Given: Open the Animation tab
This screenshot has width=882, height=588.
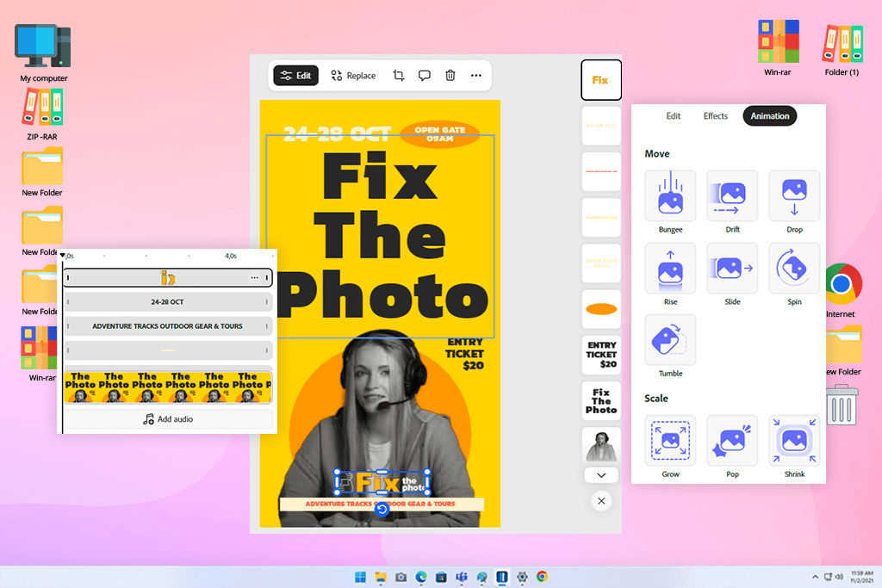Looking at the screenshot, I should [769, 116].
